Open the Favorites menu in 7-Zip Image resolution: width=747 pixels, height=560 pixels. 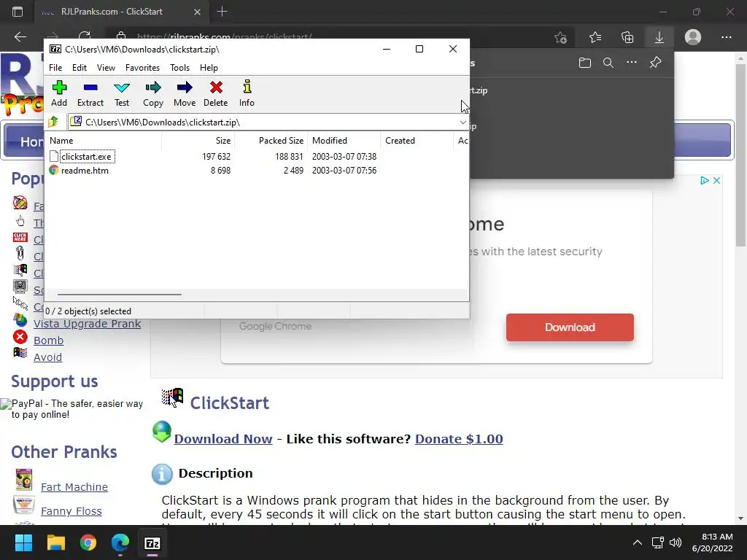[142, 68]
